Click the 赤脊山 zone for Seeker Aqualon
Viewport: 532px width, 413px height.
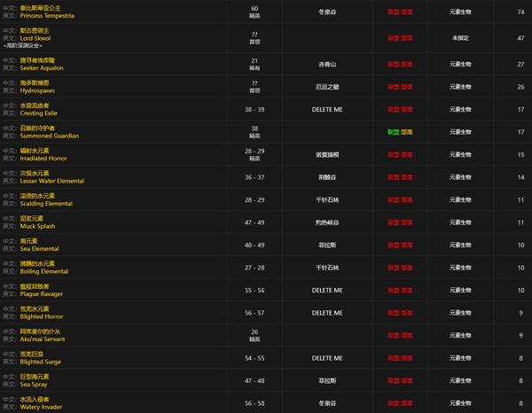[326, 64]
